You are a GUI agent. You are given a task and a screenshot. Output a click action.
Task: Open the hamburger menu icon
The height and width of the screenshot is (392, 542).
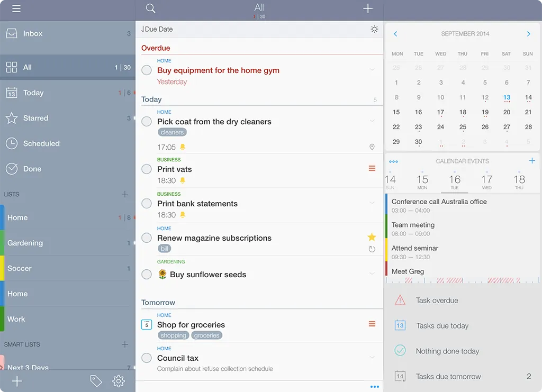[x=16, y=9]
